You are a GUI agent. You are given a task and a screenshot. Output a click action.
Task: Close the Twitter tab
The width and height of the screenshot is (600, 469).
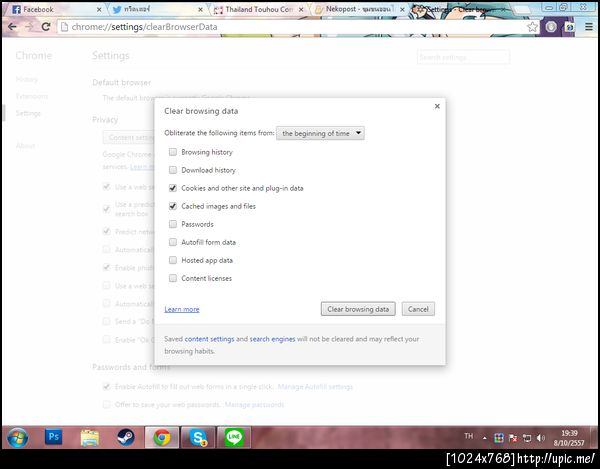(200, 10)
